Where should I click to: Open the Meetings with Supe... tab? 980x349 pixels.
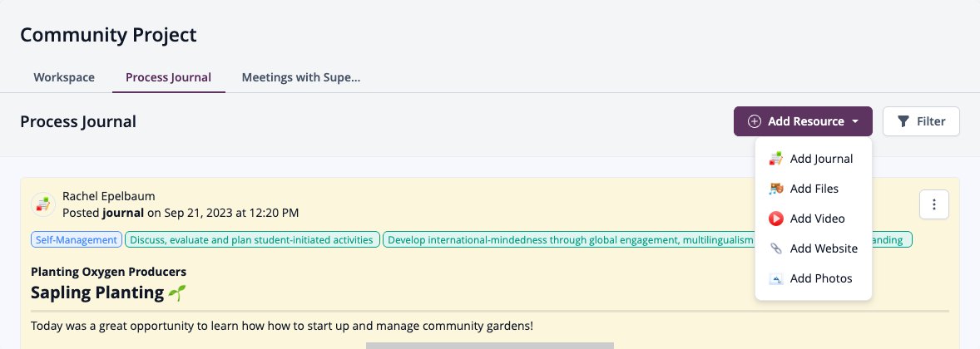(x=300, y=77)
